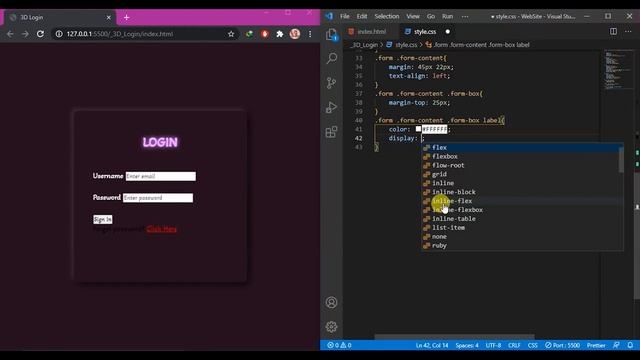
Task: Open the Run menu
Action: (447, 16)
